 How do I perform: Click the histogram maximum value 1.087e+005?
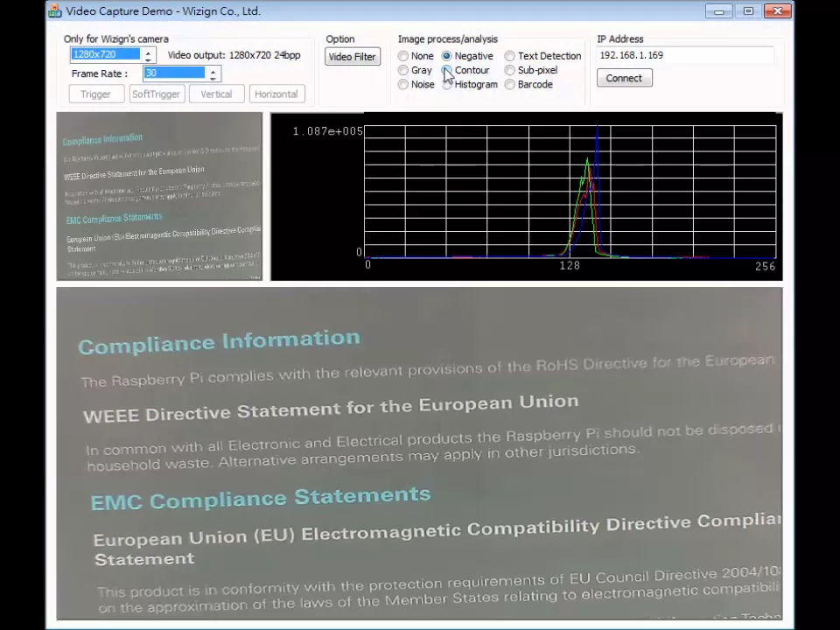point(328,131)
